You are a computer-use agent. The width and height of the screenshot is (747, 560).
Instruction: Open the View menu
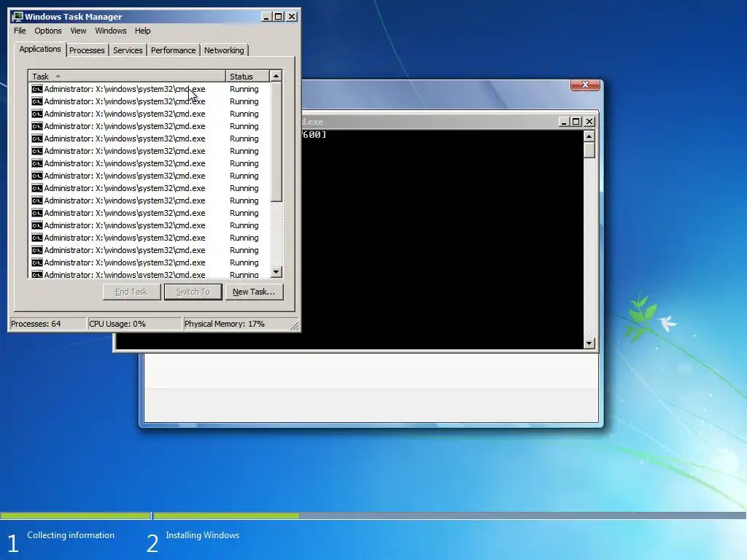tap(78, 31)
